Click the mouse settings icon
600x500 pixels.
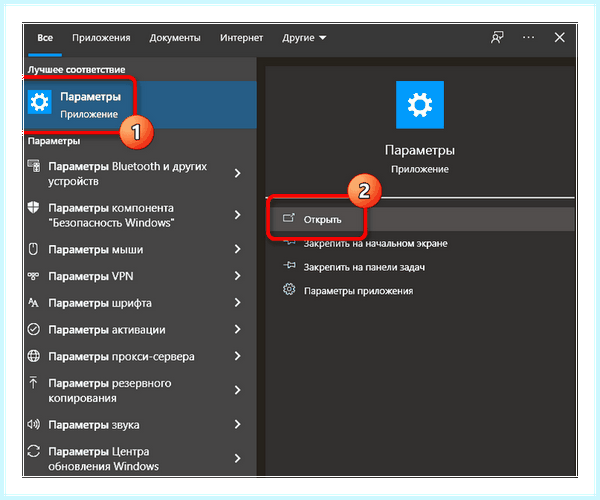[34, 249]
